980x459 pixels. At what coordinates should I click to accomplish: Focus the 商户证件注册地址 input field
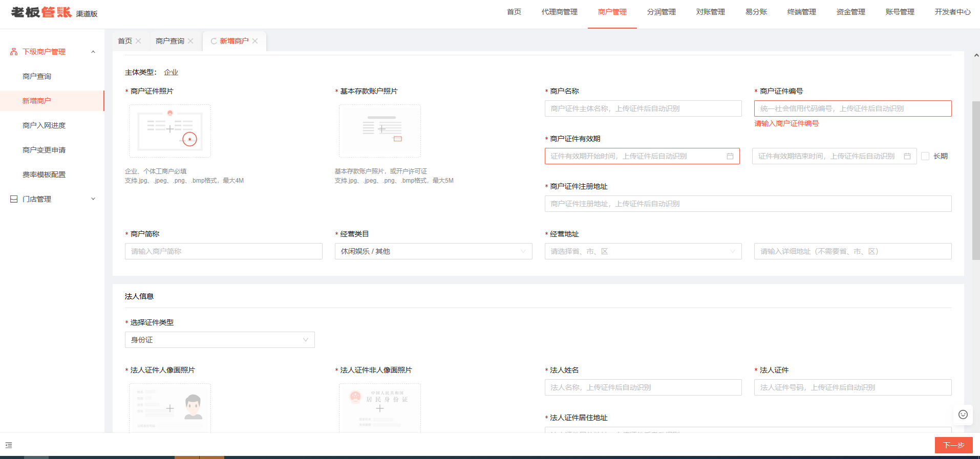(x=748, y=204)
